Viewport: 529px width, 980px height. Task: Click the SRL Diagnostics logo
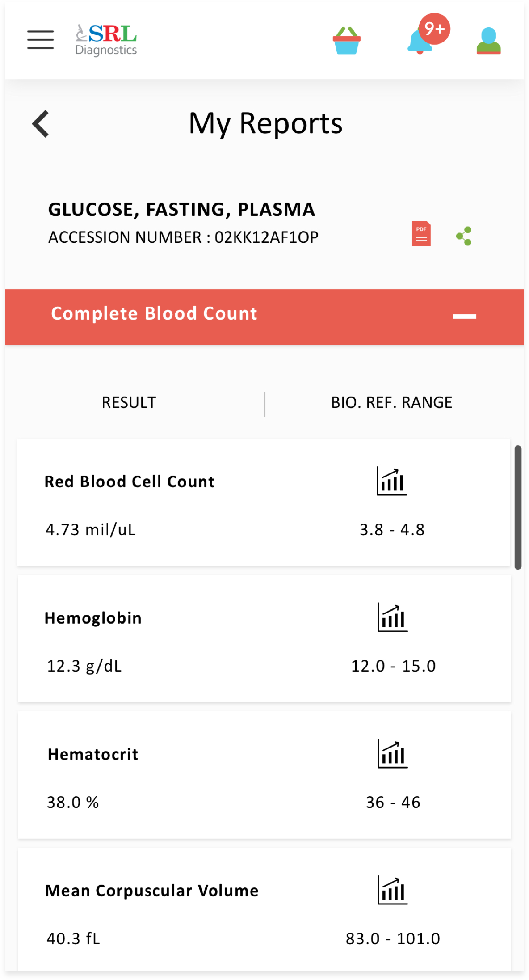pos(106,40)
